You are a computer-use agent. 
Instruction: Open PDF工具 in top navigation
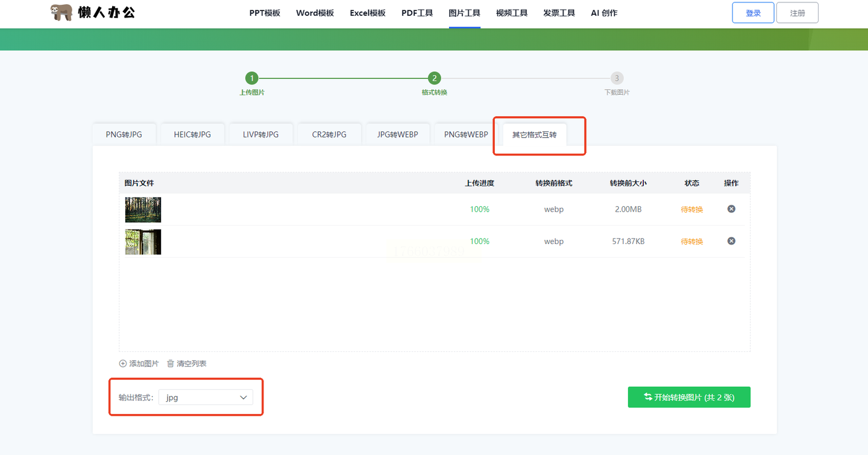coord(417,13)
